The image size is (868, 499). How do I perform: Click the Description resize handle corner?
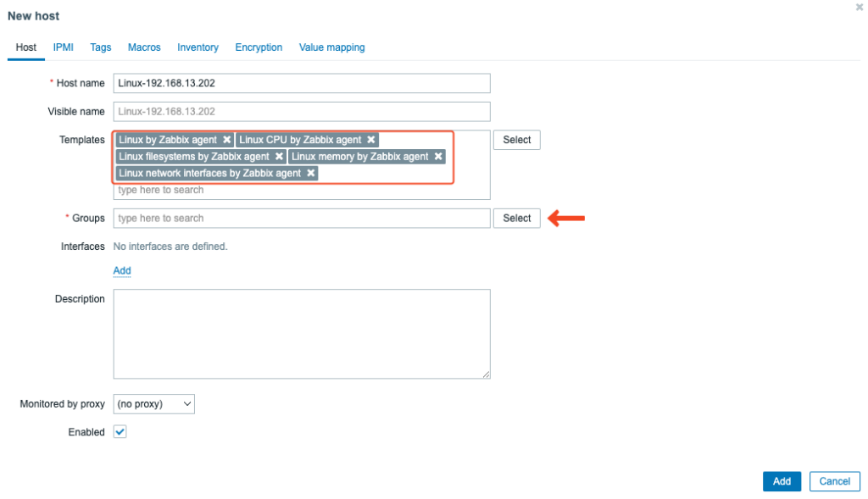coord(486,374)
